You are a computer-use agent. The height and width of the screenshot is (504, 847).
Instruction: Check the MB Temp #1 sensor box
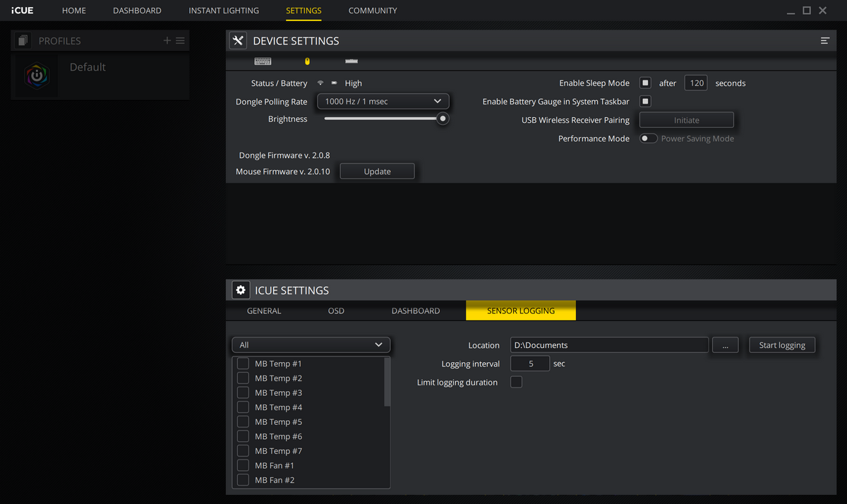point(243,364)
